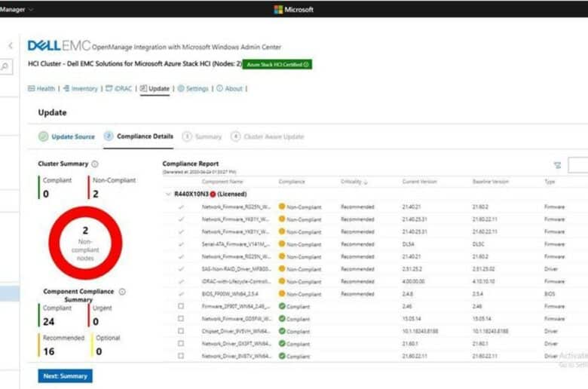Click the Compliance column header
The width and height of the screenshot is (588, 389).
point(292,182)
